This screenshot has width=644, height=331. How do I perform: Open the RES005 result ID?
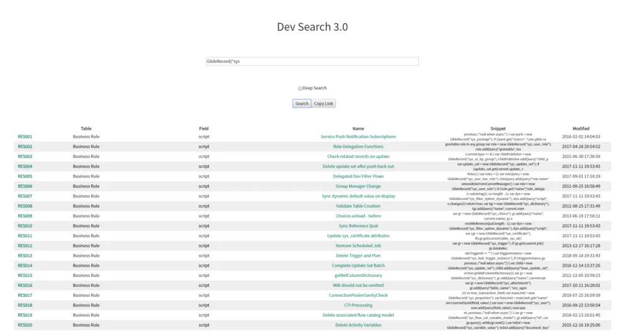(x=25, y=176)
